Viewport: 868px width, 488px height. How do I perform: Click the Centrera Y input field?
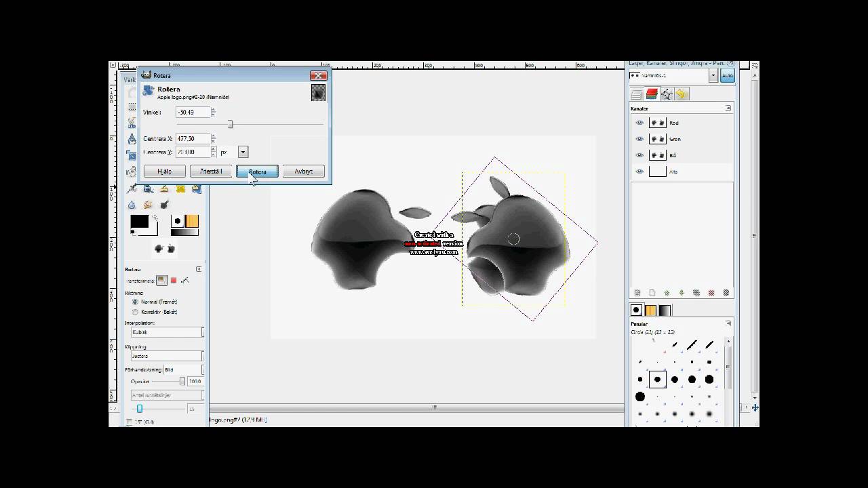(x=193, y=152)
